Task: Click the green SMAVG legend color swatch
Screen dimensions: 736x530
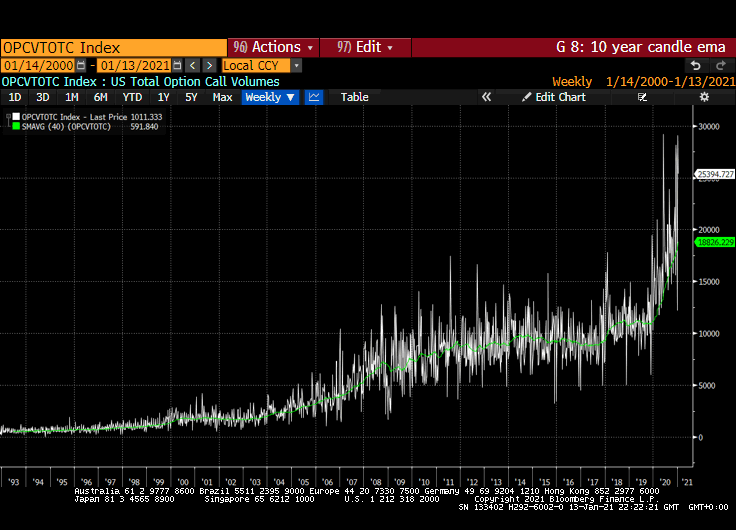Action: point(15,127)
